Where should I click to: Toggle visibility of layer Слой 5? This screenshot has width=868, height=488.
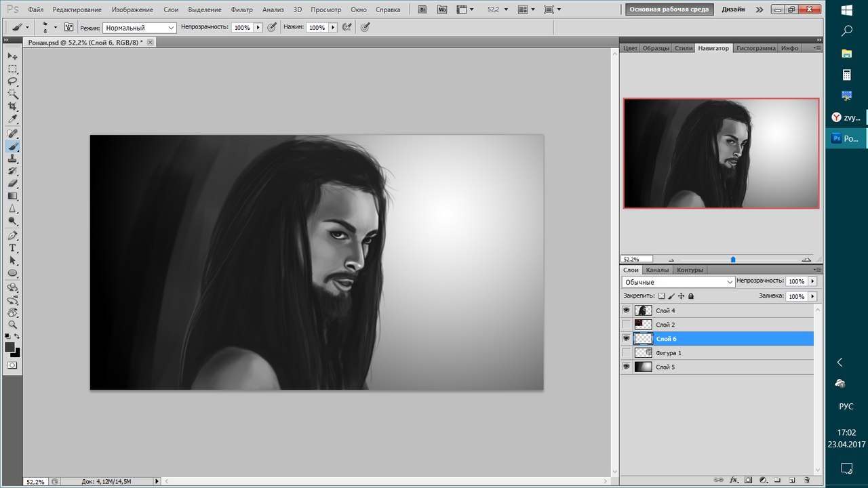tap(626, 367)
